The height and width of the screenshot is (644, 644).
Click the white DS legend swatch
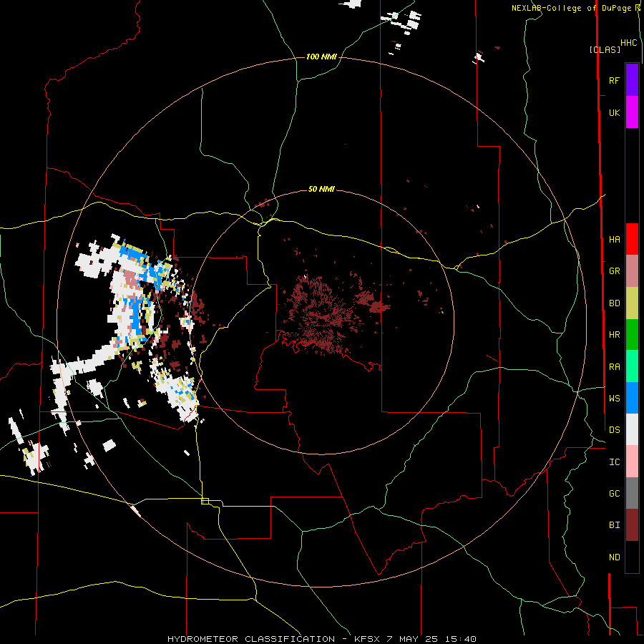(x=632, y=429)
